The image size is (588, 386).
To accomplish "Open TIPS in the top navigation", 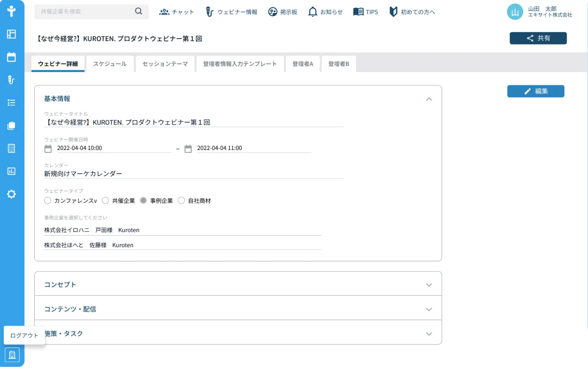I will click(365, 12).
